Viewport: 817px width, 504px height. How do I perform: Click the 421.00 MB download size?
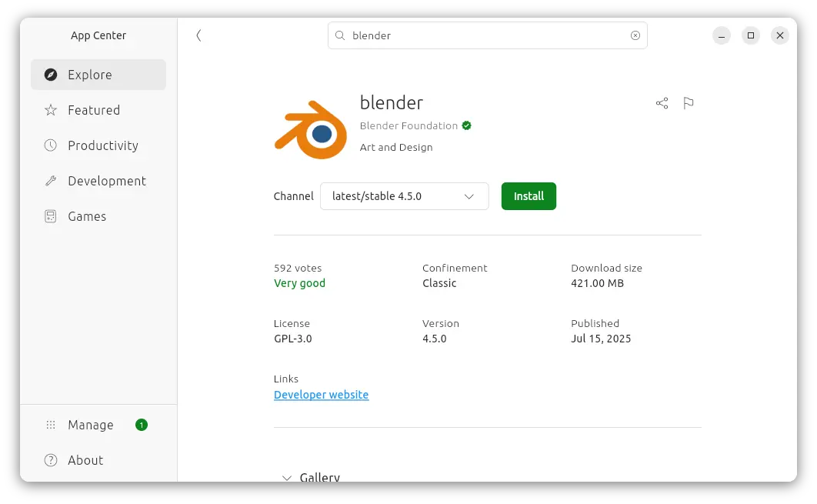pyautogui.click(x=597, y=283)
